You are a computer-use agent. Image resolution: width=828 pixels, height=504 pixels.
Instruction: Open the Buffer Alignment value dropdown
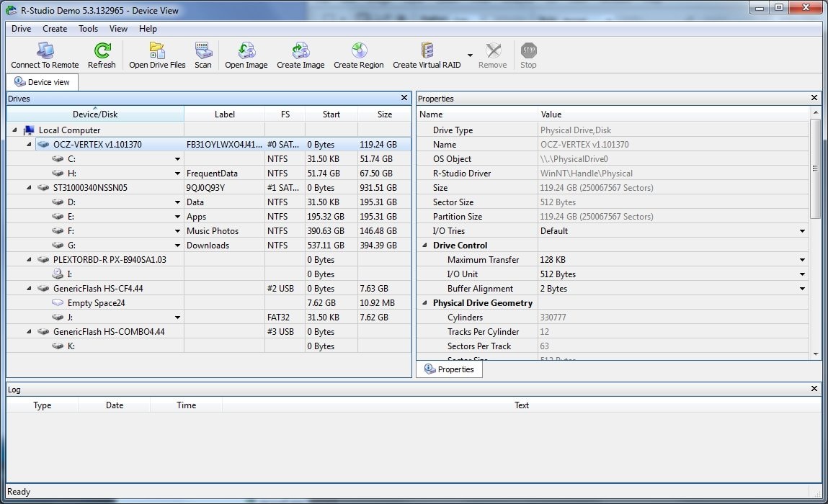tap(802, 289)
